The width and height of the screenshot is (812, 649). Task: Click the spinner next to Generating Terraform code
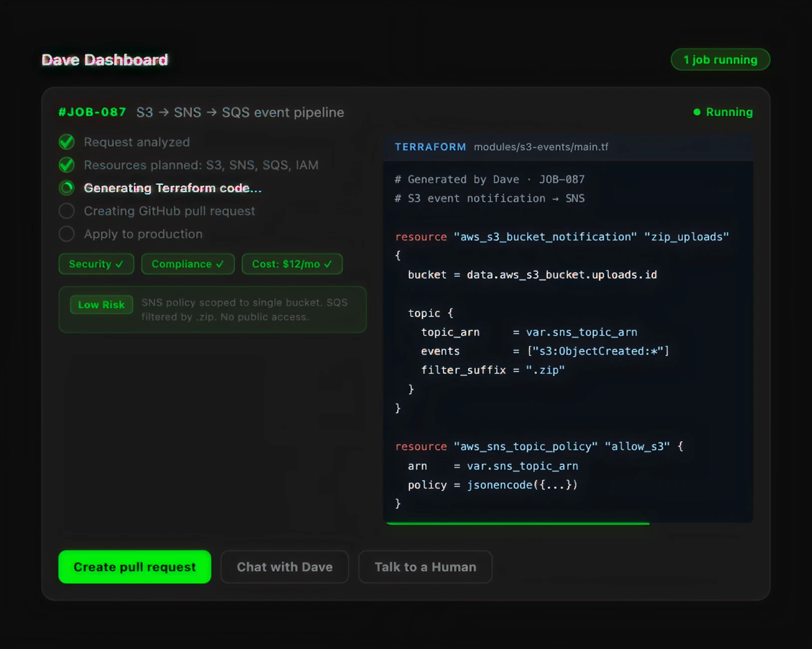coord(66,188)
